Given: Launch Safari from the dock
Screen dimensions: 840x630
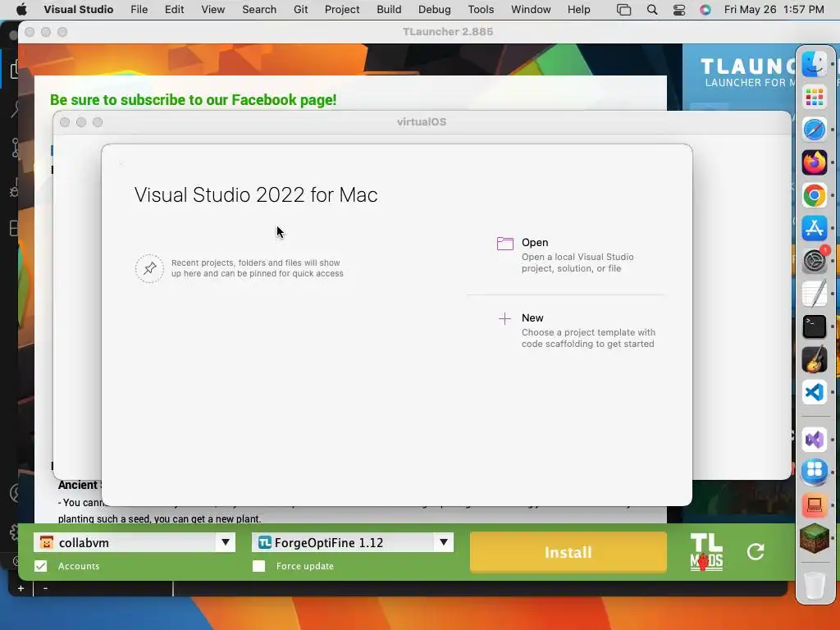Looking at the screenshot, I should click(815, 130).
